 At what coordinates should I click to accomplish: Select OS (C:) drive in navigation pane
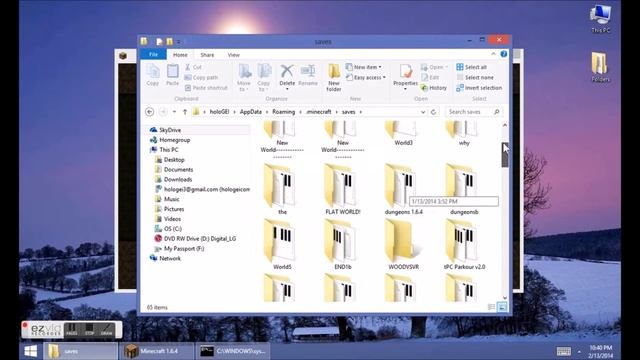point(168,229)
